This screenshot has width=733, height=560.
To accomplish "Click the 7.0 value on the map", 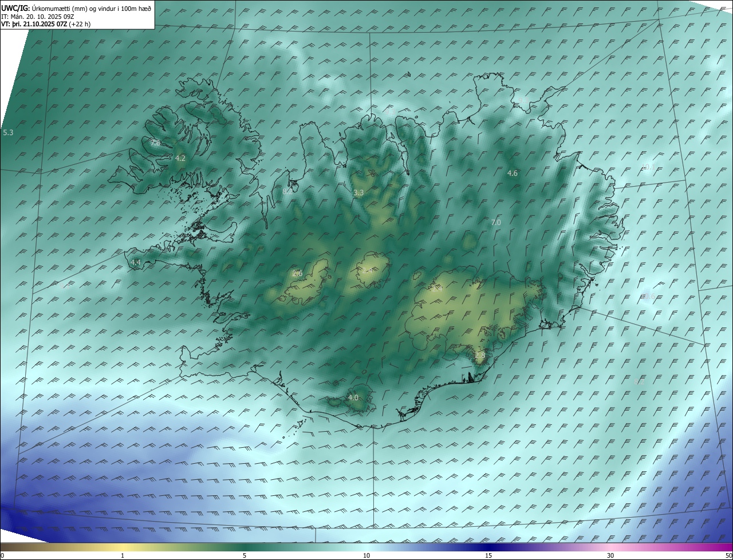I will tap(496, 222).
